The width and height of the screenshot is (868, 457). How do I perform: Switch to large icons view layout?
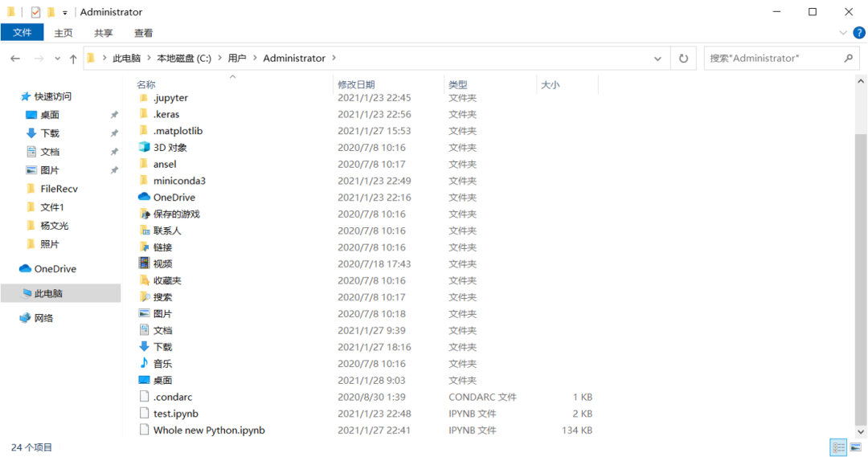(x=856, y=447)
